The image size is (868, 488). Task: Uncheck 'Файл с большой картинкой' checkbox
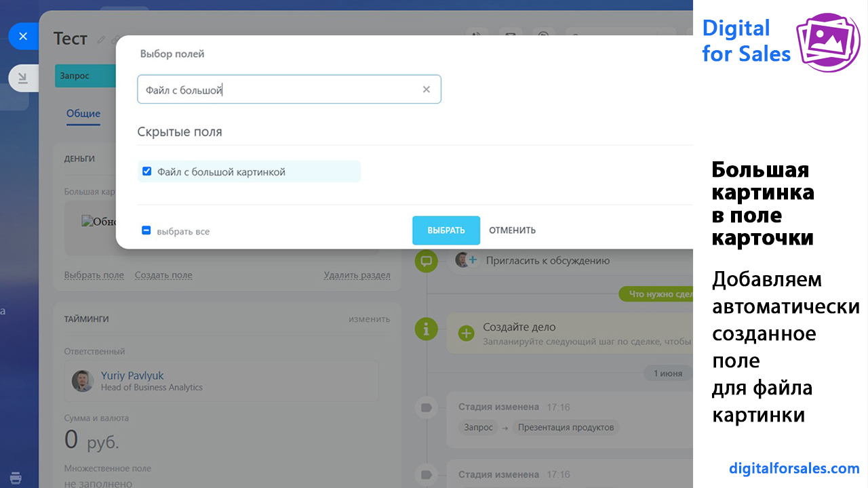(x=146, y=171)
